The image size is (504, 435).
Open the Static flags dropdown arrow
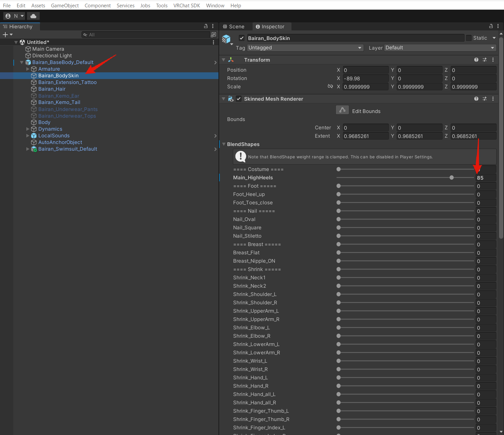click(x=494, y=38)
